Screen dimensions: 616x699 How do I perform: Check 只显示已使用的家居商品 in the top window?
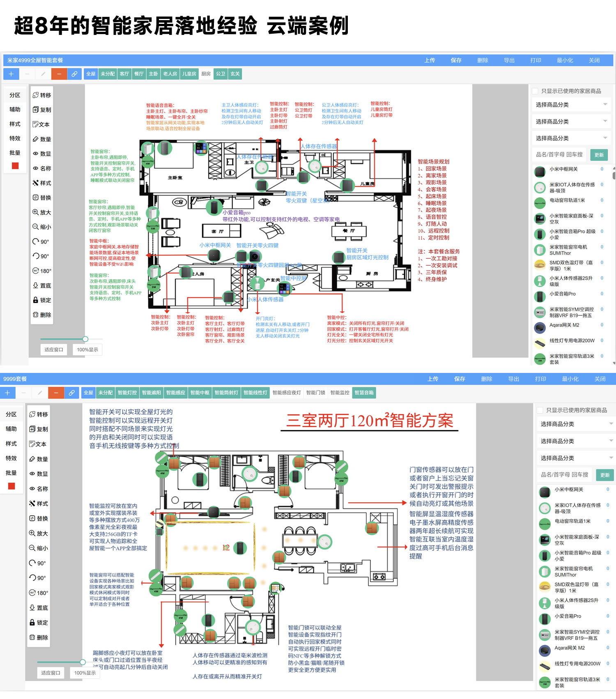click(535, 91)
